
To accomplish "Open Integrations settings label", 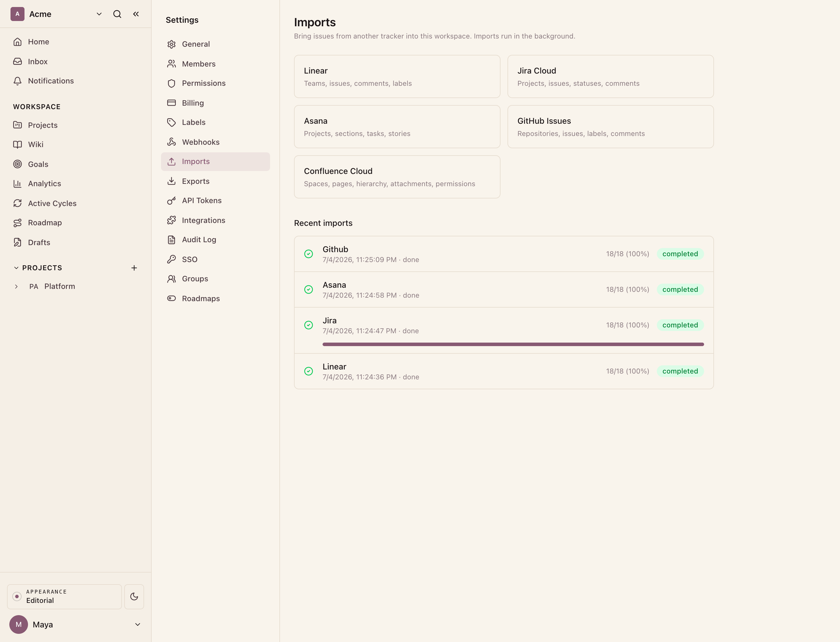I will coord(204,221).
